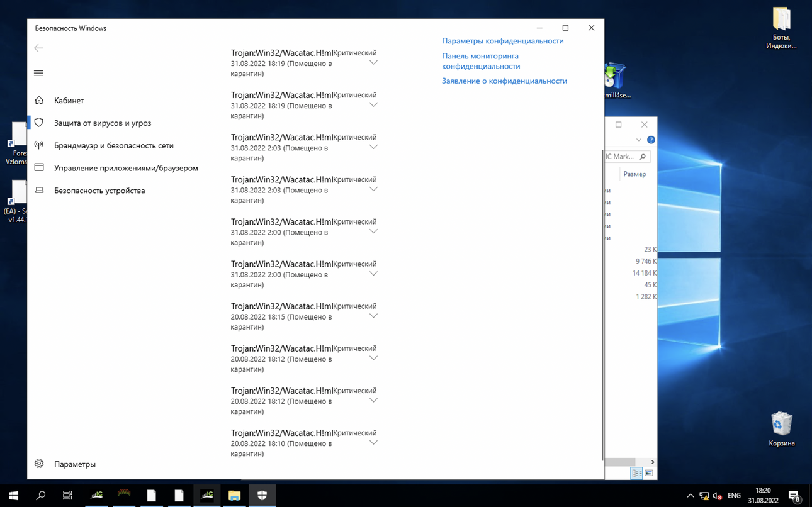
Task: Select the Fore Vzloms desktop shortcut
Action: 16,144
